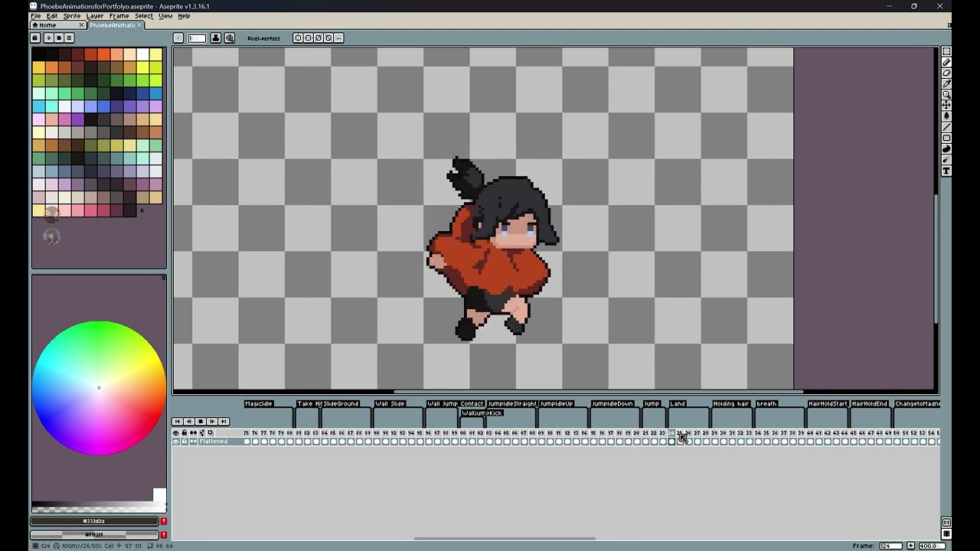
Task: Open the Select menu
Action: 144,16
